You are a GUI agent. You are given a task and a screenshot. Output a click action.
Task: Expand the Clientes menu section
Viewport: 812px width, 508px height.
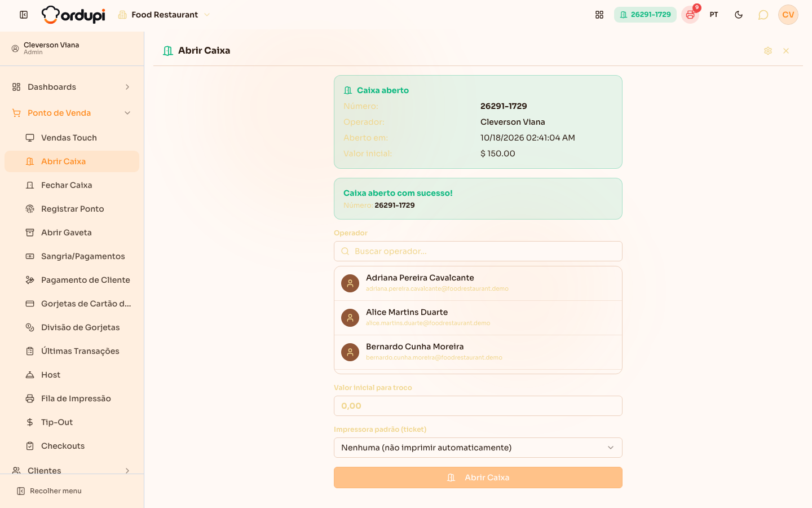click(72, 470)
